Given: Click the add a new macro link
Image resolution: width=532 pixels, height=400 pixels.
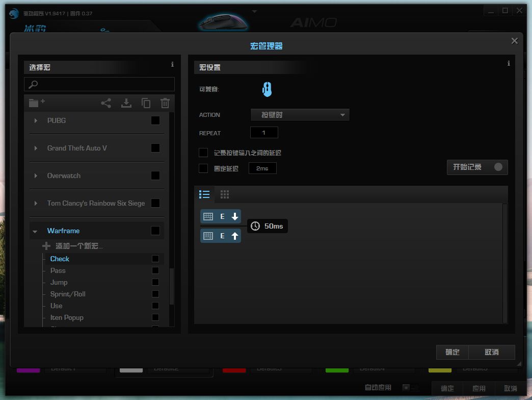Looking at the screenshot, I should [x=78, y=246].
